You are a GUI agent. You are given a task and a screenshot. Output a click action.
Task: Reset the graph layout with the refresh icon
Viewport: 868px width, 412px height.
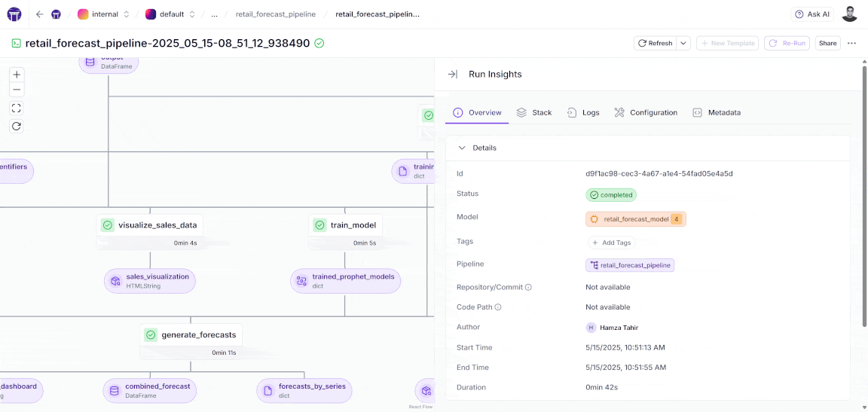tap(17, 127)
